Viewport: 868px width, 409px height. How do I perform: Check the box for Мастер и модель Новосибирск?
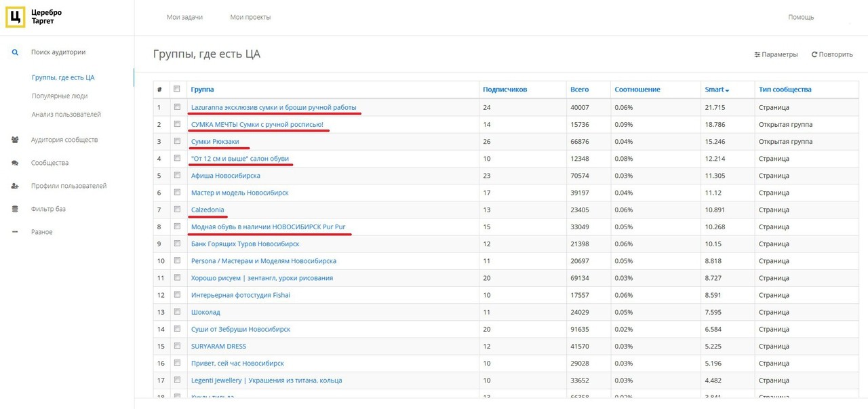pyautogui.click(x=177, y=192)
